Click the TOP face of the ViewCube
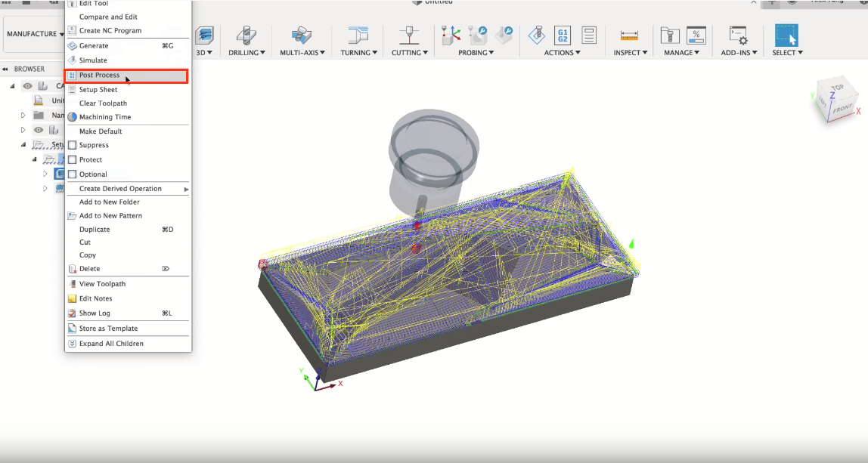This screenshot has height=463, width=868. [837, 87]
